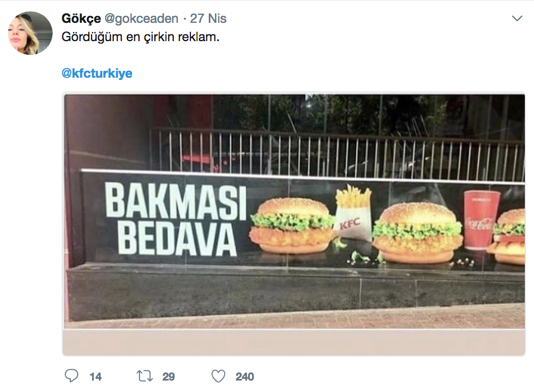
Task: Click the like count 240
Action: pyautogui.click(x=245, y=377)
